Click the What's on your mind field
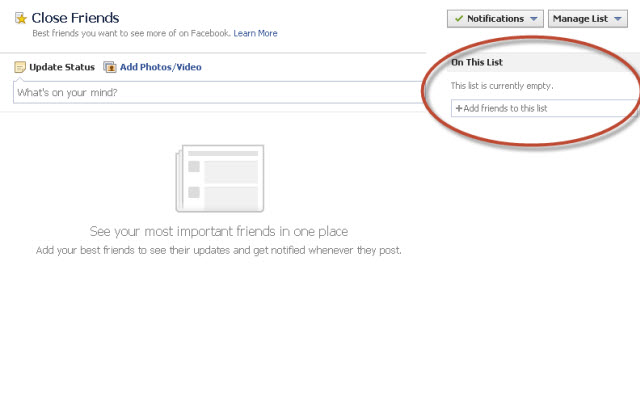 tap(220, 92)
